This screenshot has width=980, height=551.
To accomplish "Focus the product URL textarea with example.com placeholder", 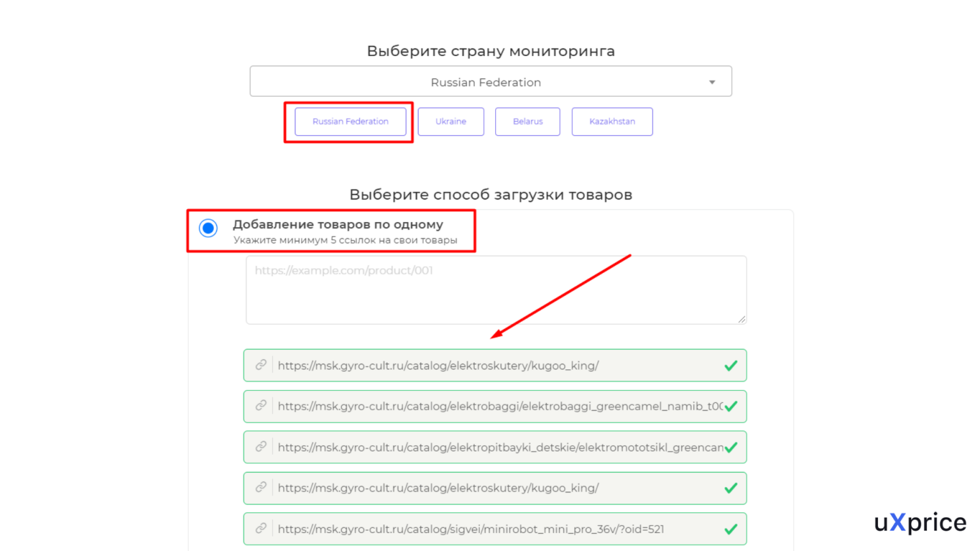I will coord(496,290).
